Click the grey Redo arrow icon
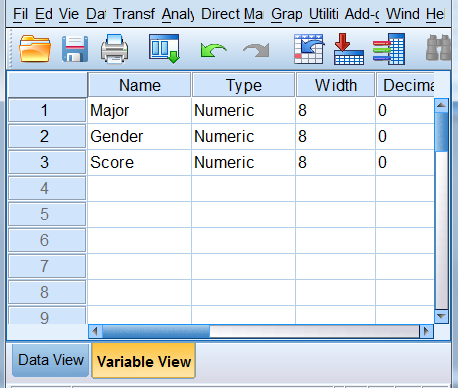Screen dimensions: 458x388 (x=256, y=51)
